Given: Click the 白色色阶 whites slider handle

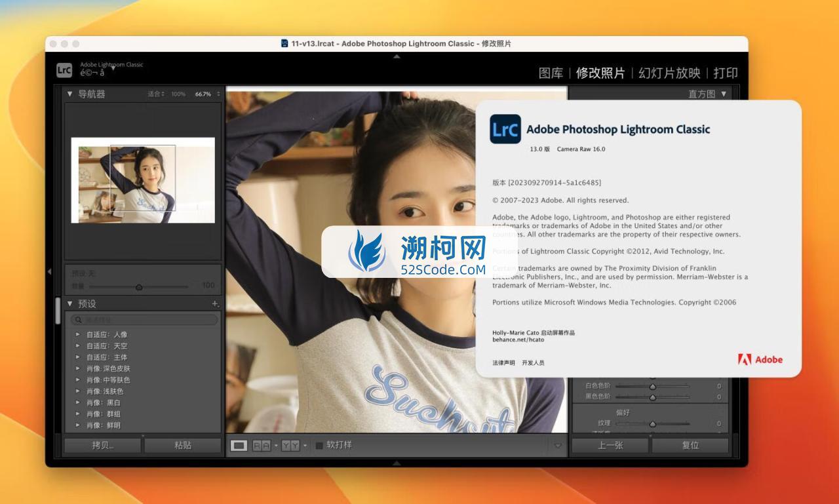Looking at the screenshot, I should [x=653, y=387].
